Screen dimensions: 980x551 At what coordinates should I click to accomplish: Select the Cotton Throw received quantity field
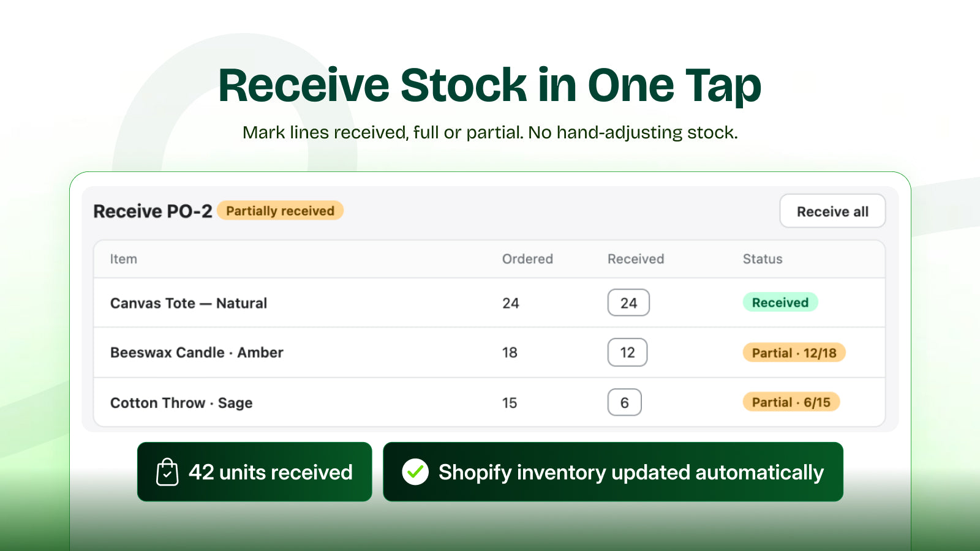[x=624, y=402]
